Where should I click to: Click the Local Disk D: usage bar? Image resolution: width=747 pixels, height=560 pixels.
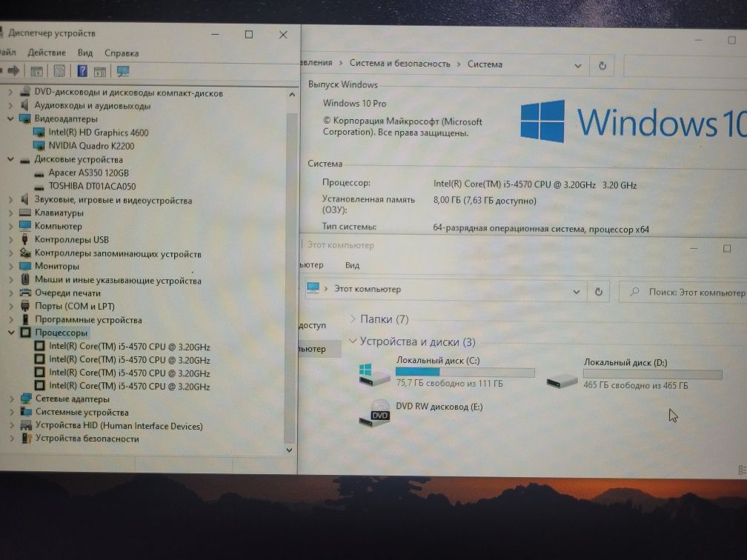[653, 374]
